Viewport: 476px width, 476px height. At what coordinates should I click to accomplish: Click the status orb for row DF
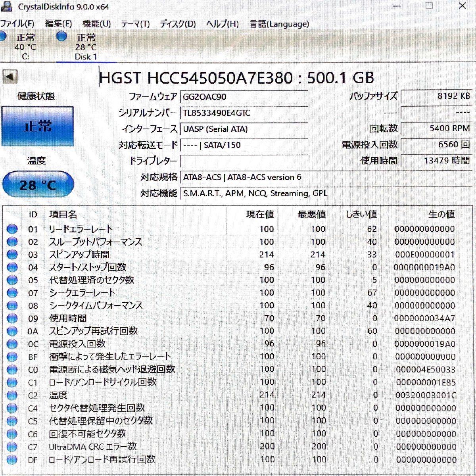tap(12, 460)
